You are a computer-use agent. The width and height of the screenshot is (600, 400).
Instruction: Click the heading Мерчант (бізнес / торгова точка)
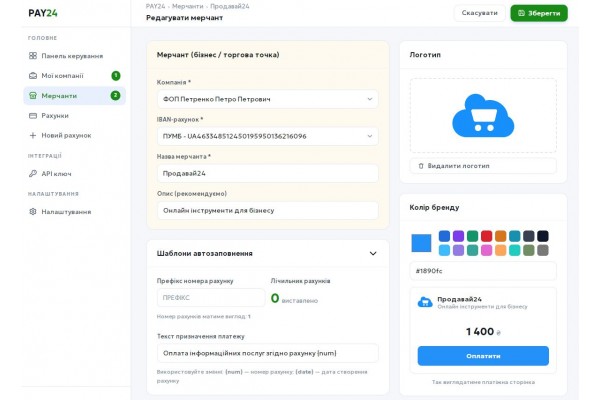point(218,55)
